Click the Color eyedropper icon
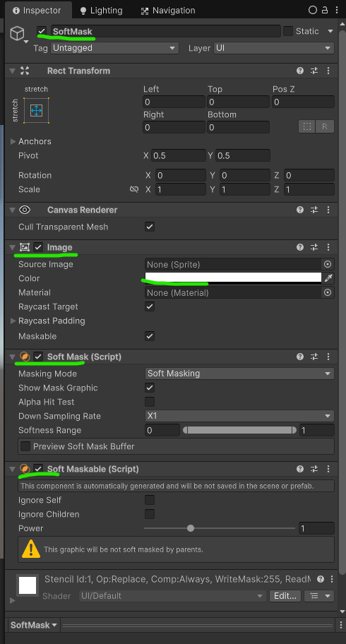 328,278
